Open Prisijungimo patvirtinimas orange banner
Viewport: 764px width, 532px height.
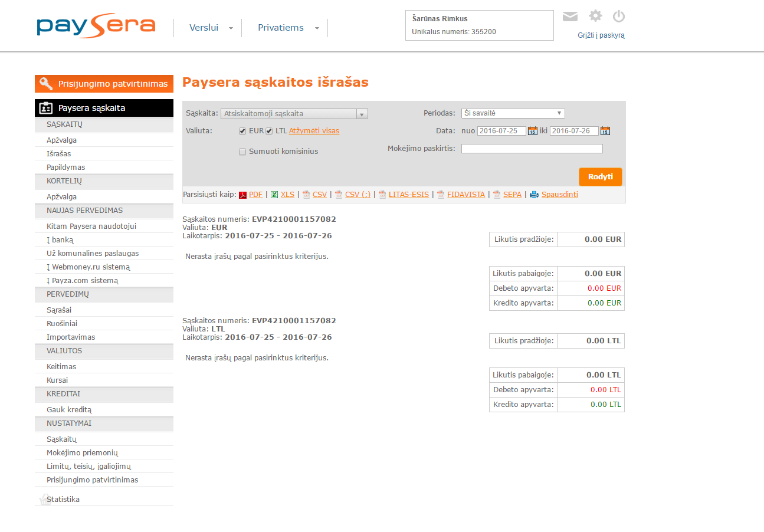pyautogui.click(x=104, y=84)
